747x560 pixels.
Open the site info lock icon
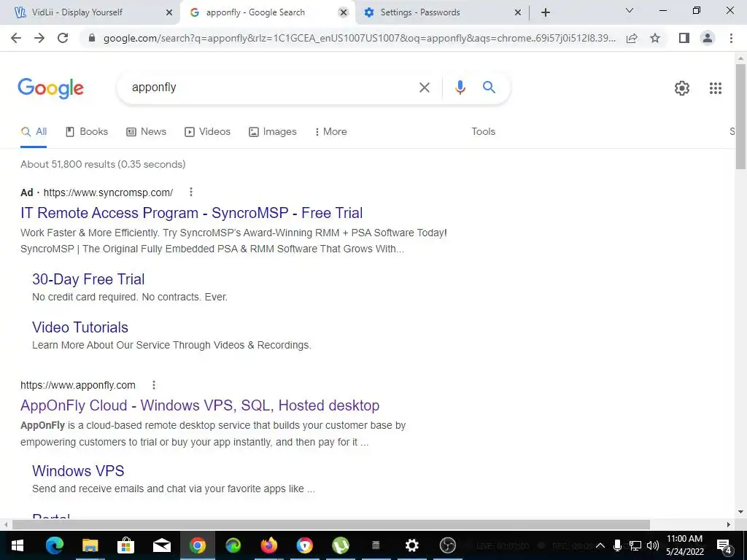92,38
